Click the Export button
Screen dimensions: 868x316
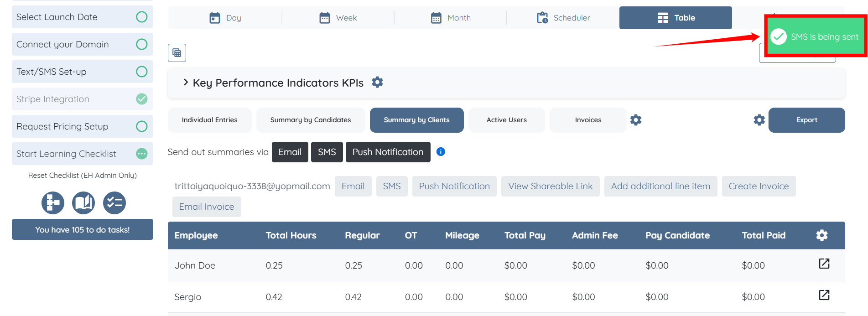[806, 120]
